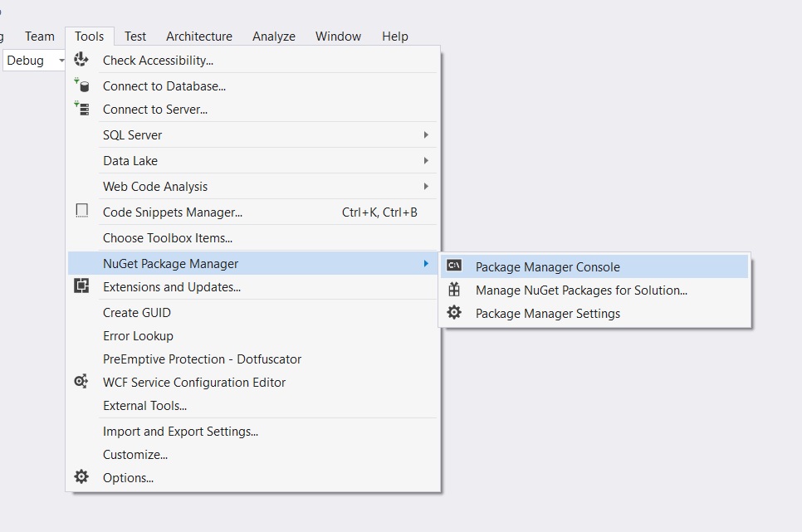Expand the Web Code Analysis submenu arrow
This screenshot has width=802, height=532.
click(426, 186)
